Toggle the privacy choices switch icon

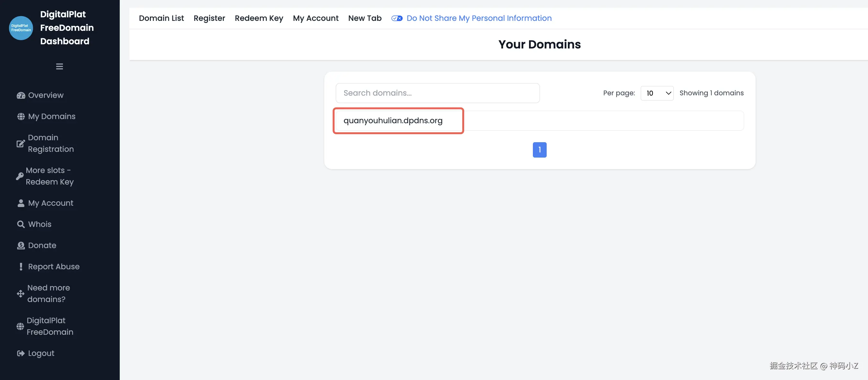point(396,18)
